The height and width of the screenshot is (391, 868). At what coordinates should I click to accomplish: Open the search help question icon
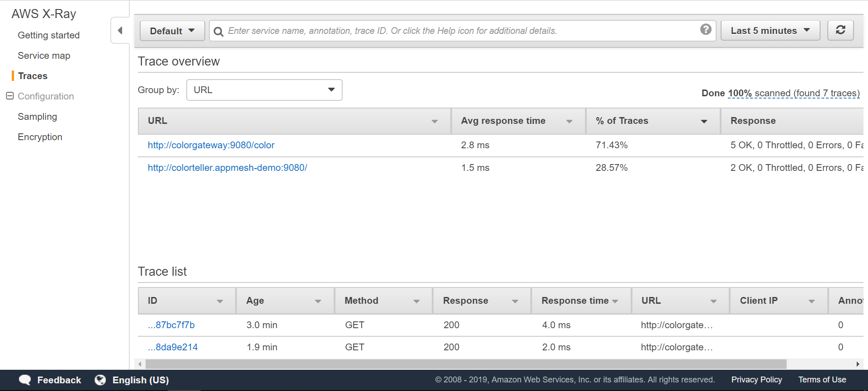pos(706,29)
